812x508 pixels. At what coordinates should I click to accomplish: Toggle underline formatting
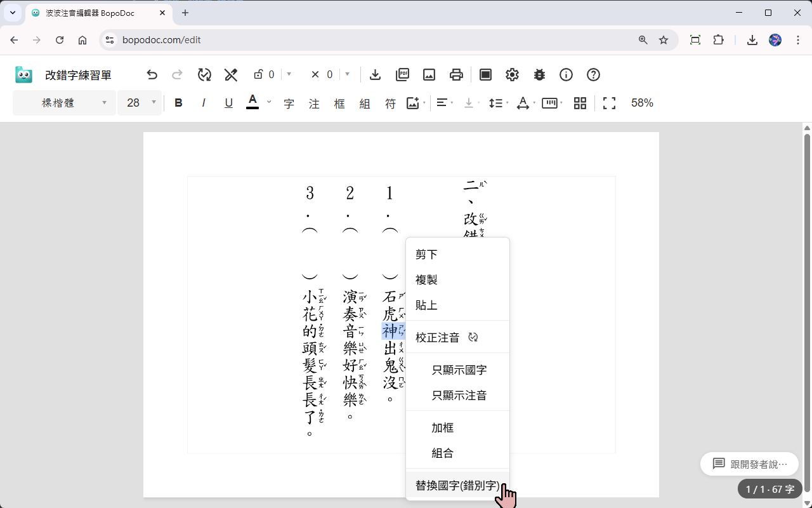point(228,102)
